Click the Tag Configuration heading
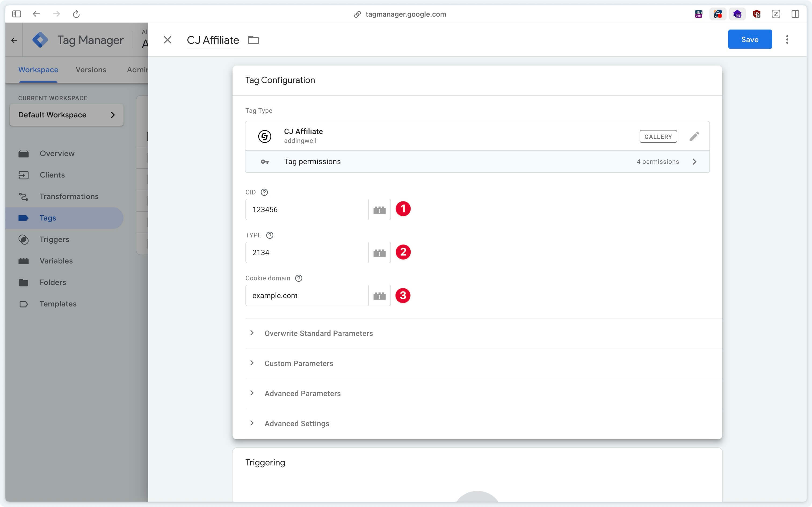 pos(280,80)
